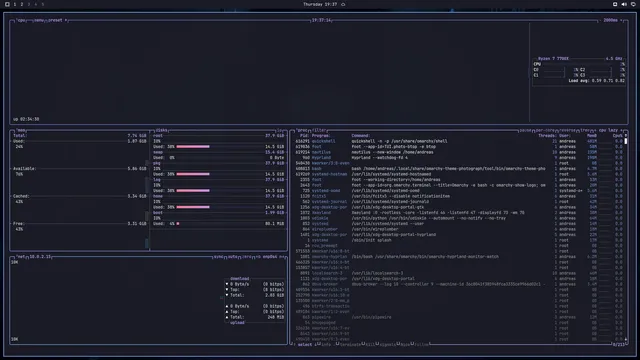Toggle reverse sorting of processes
The image size is (640, 360).
point(567,130)
